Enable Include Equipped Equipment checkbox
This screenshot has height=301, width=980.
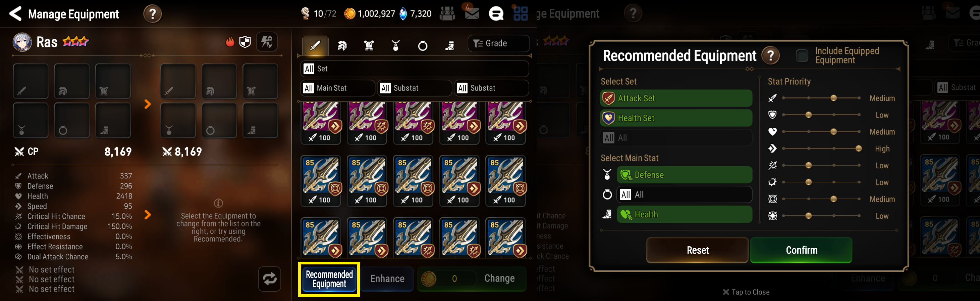pyautogui.click(x=802, y=56)
